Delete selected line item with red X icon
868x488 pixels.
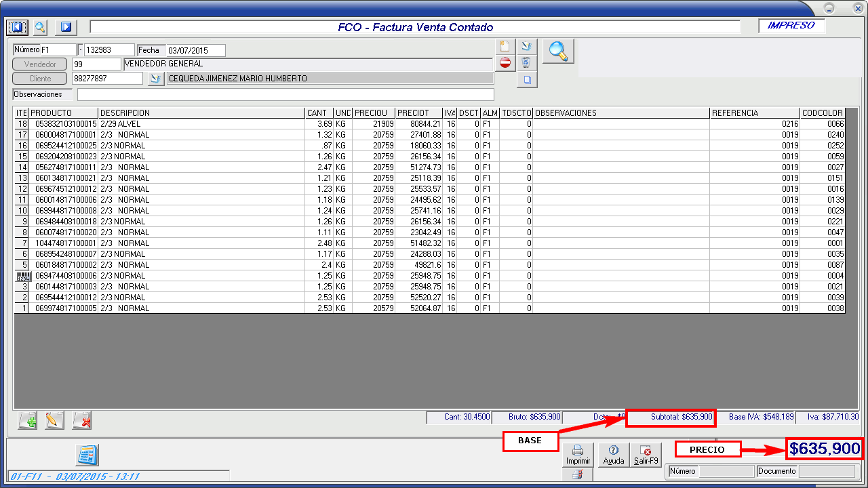click(82, 421)
